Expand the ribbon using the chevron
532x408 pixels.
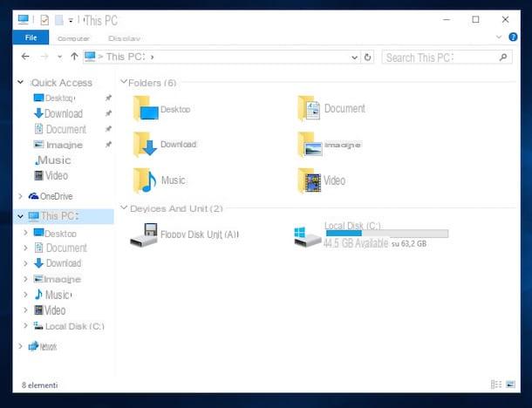click(x=499, y=37)
